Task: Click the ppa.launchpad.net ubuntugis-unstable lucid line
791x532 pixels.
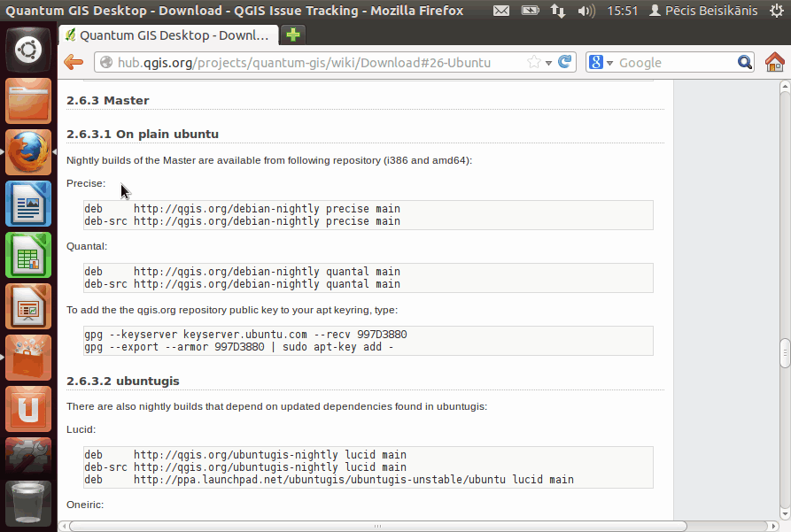Action: [x=329, y=480]
